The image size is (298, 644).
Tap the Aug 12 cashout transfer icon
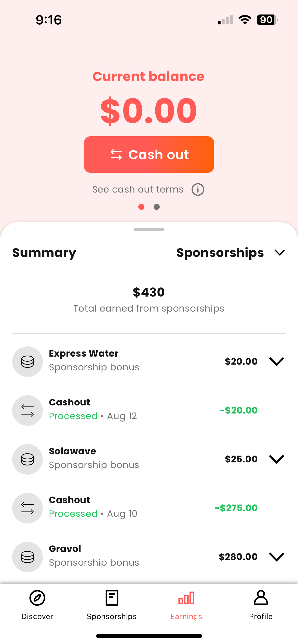pyautogui.click(x=28, y=411)
